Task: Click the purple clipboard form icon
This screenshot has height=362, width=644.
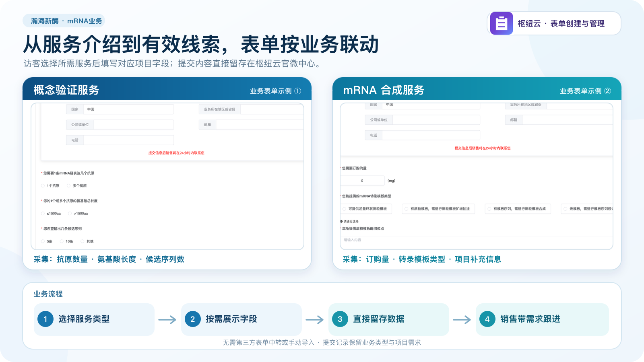Action: point(502,23)
